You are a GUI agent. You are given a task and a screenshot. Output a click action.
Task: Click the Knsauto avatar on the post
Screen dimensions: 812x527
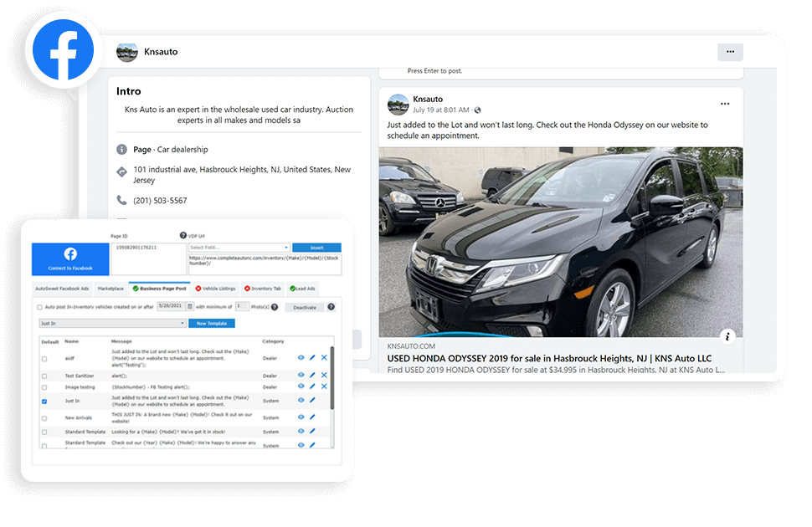(x=398, y=104)
